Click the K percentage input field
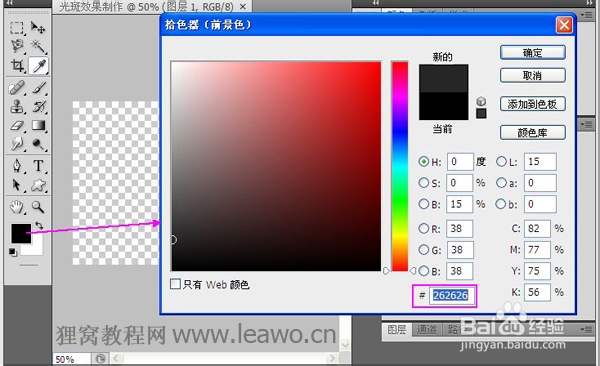Viewport: 600px width, 366px height. pos(537,292)
